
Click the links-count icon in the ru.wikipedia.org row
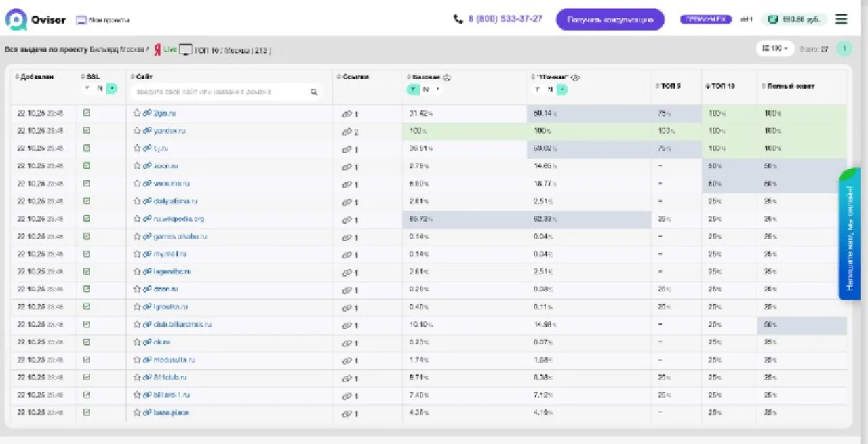347,220
